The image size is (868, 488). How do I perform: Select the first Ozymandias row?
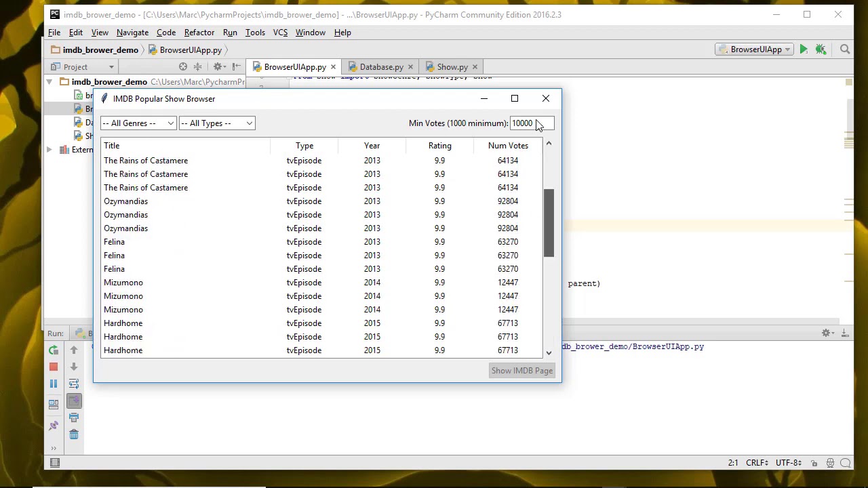321,201
